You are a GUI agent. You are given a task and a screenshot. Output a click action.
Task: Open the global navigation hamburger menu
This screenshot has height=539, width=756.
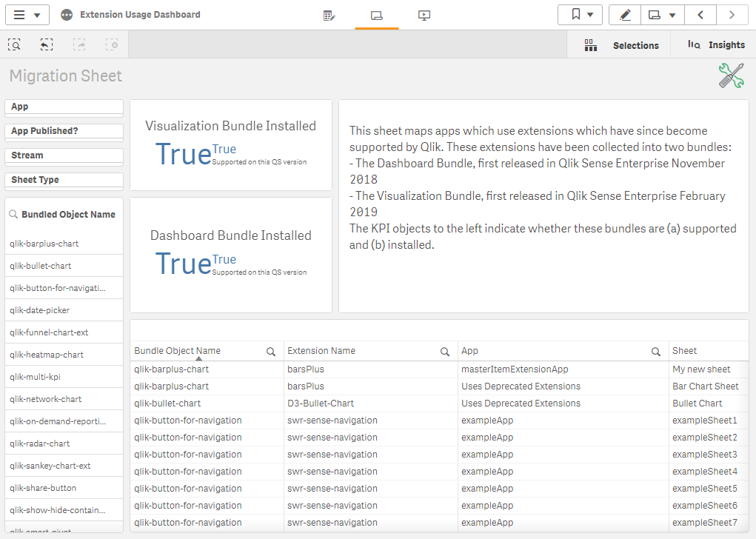coord(27,15)
